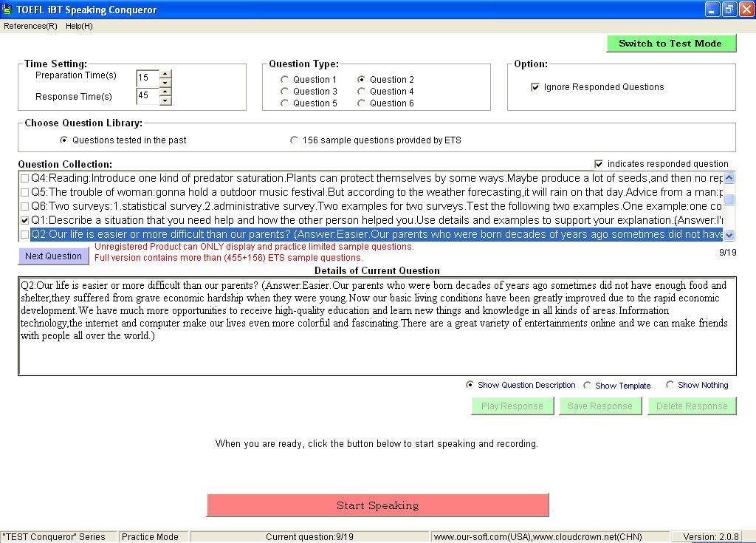
Task: Select the Q4 Reading predator saturation question row
Action: click(376, 178)
